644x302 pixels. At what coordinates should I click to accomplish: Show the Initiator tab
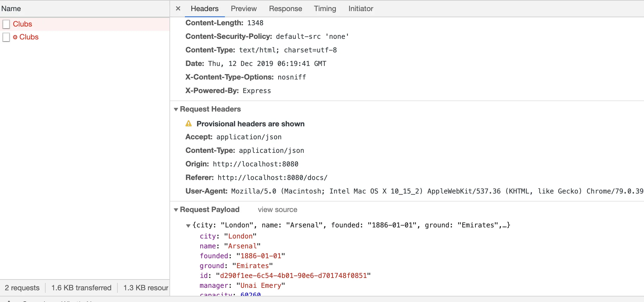(361, 9)
